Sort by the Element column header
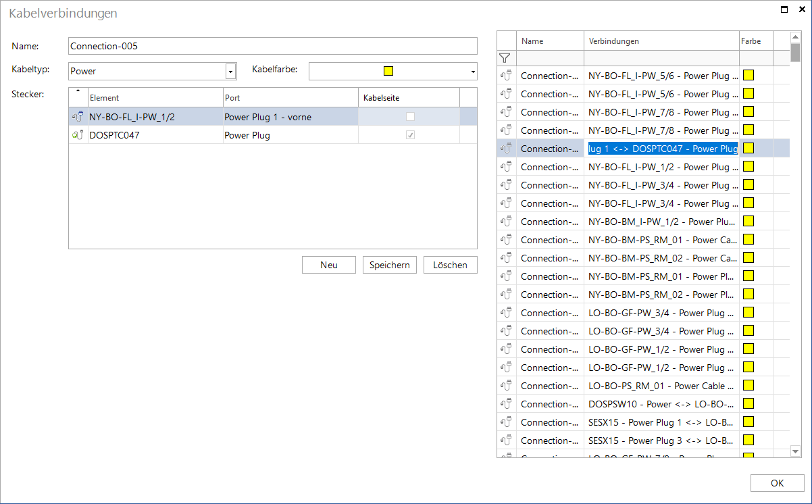Viewport: 812px width, 504px height. point(155,98)
